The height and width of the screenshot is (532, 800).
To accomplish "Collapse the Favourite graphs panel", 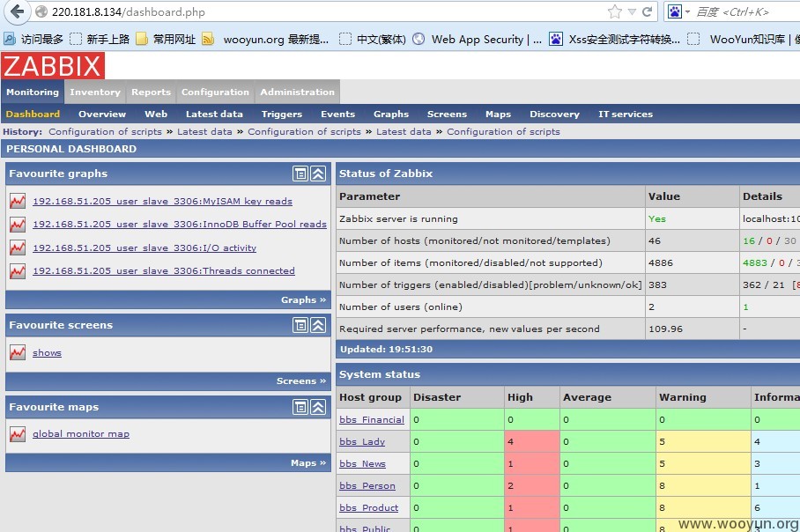I will tap(318, 174).
